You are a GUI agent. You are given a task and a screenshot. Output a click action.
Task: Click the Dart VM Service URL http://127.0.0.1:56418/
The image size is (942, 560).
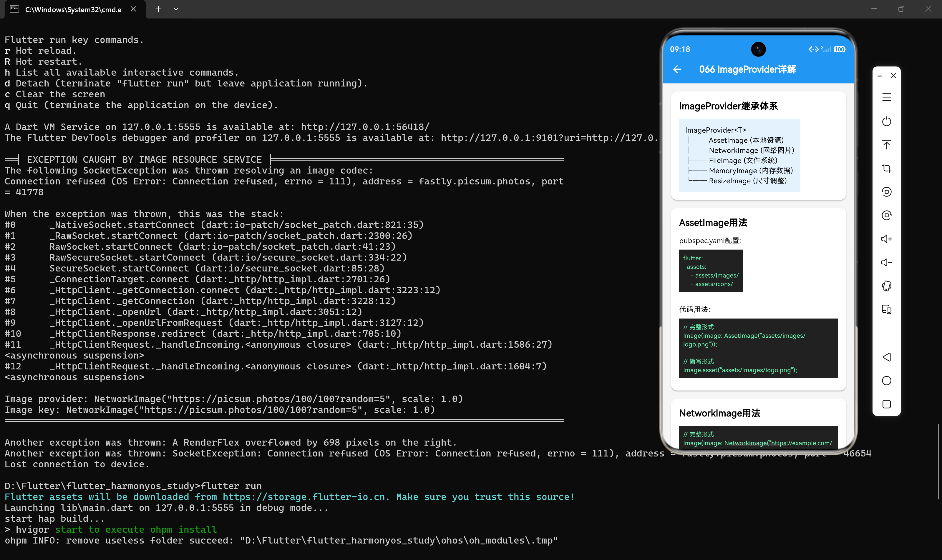pos(365,127)
